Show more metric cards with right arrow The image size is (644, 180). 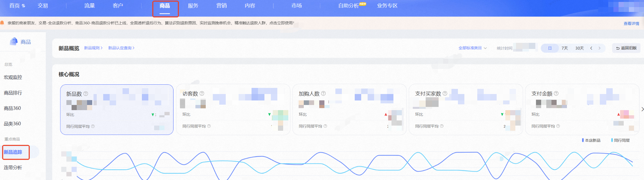(642, 109)
